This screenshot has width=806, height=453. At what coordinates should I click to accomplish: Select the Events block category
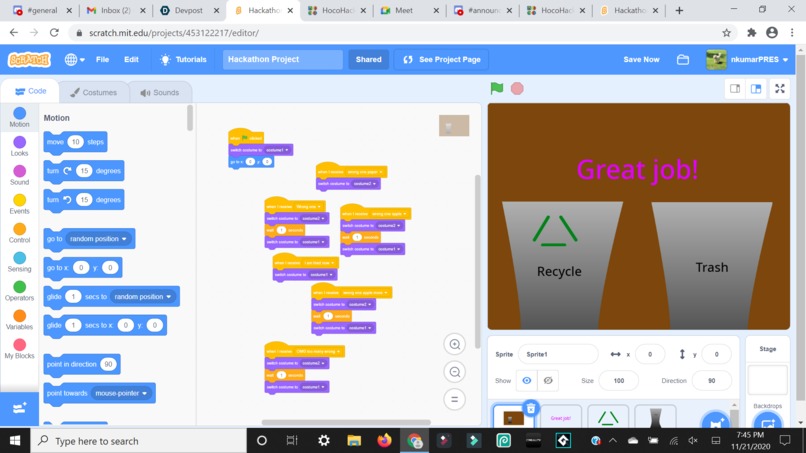coord(20,204)
